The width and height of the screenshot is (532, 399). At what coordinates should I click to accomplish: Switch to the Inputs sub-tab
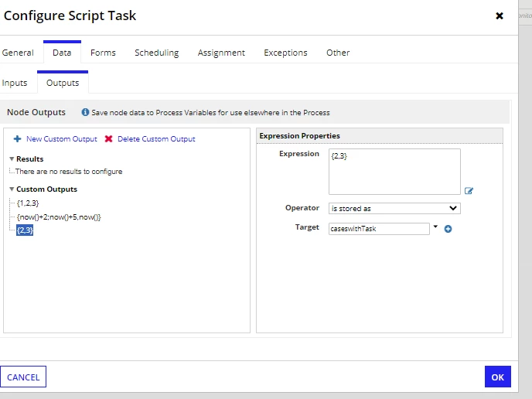click(x=15, y=83)
